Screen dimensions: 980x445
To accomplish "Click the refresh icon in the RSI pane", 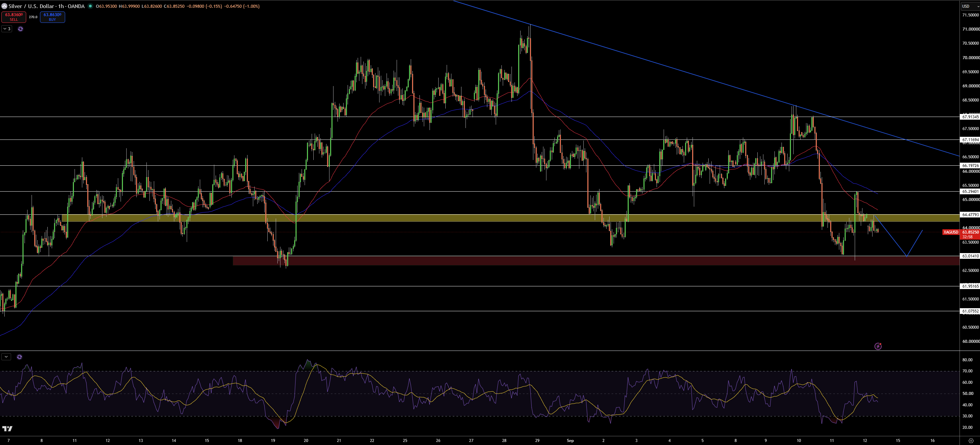I will [19, 357].
